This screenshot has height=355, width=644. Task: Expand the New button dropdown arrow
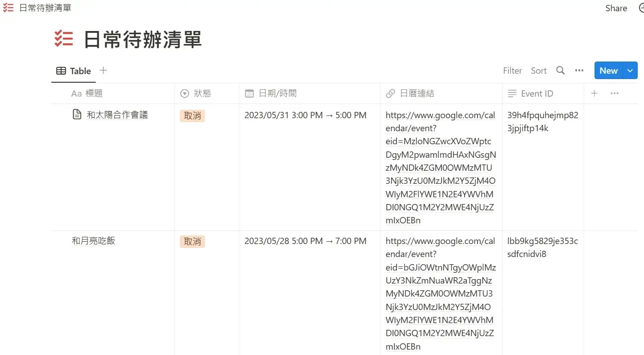pos(630,71)
